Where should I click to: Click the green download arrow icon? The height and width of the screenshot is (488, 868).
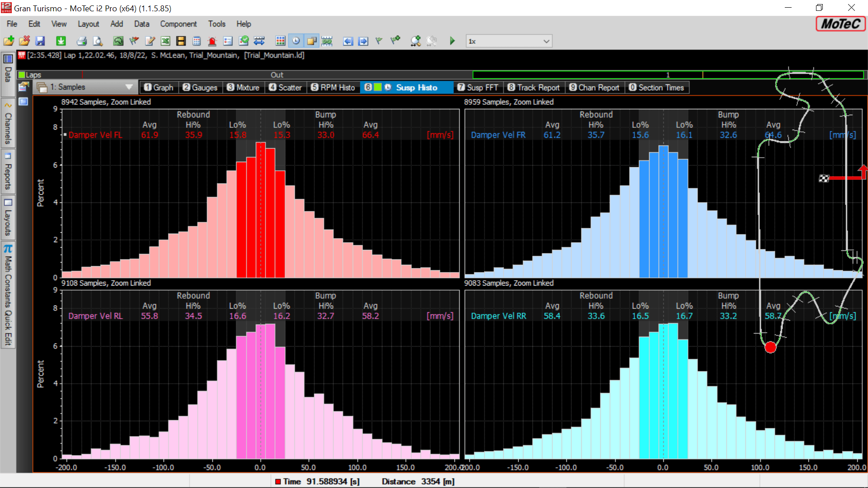click(61, 41)
